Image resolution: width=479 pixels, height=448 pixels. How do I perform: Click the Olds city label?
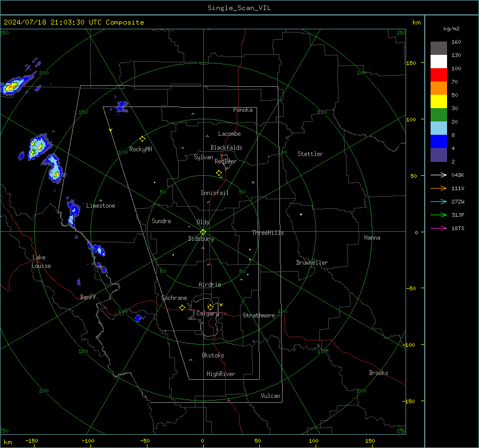point(203,222)
